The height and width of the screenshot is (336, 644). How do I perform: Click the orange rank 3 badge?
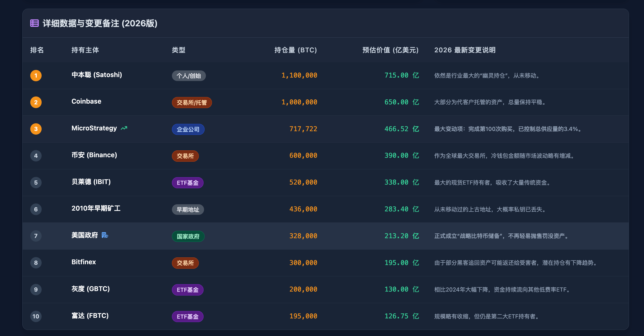(36, 129)
